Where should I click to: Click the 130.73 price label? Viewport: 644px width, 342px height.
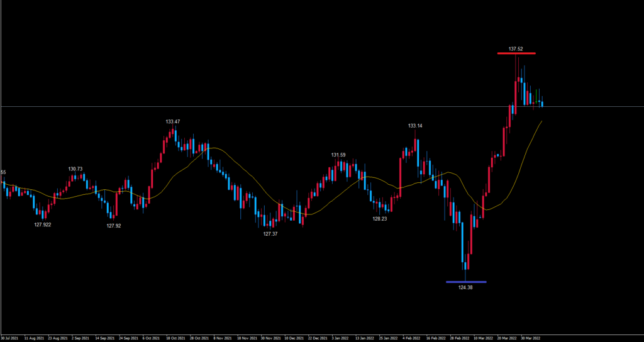[75, 169]
